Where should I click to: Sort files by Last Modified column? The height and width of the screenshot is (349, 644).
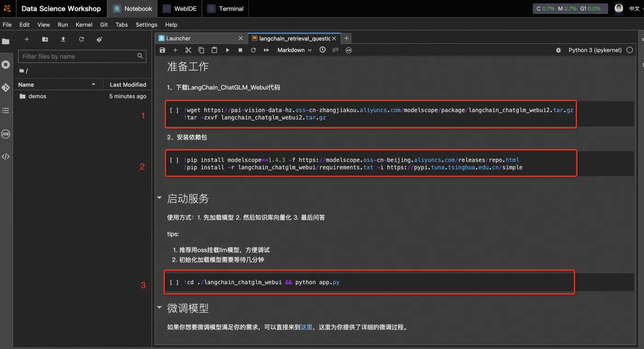[x=128, y=85]
